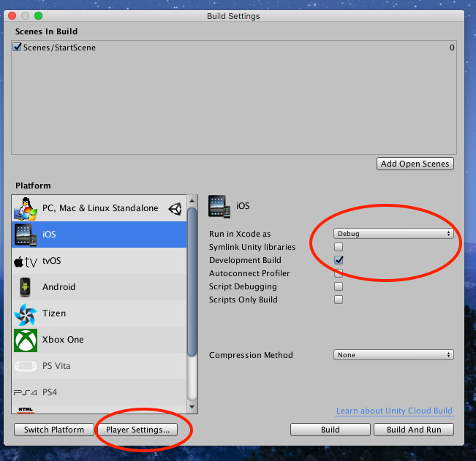The image size is (476, 461).
Task: Click the platform list scroll down arrow
Action: [192, 407]
